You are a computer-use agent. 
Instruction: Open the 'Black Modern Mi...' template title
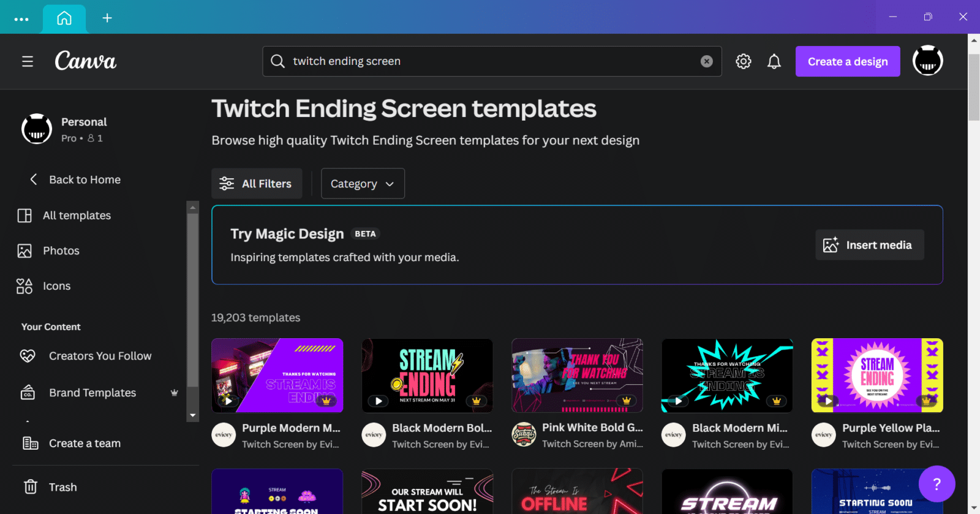point(740,428)
